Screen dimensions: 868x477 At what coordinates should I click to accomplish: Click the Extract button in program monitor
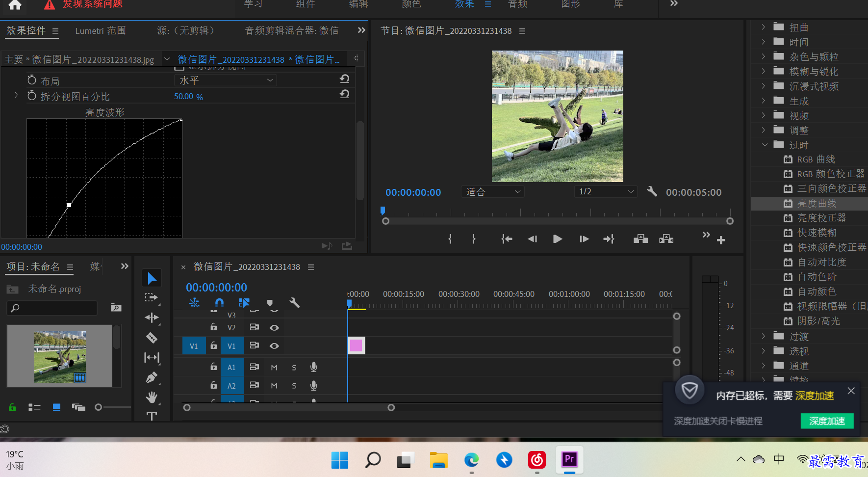[x=666, y=239]
